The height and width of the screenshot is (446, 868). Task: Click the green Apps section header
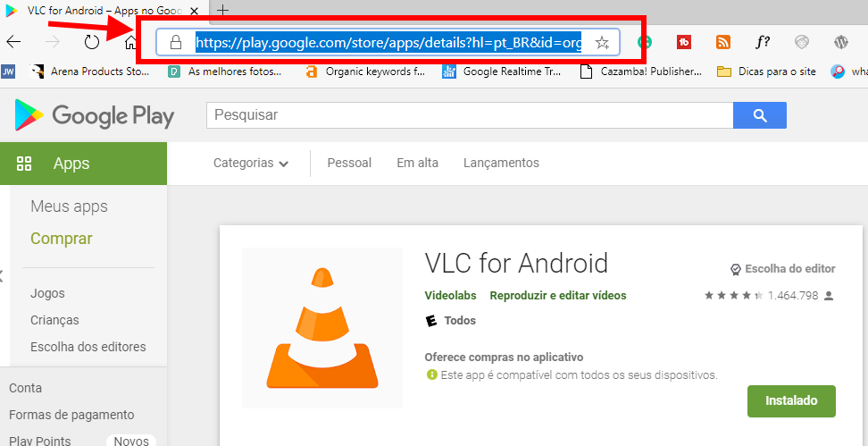[x=83, y=164]
